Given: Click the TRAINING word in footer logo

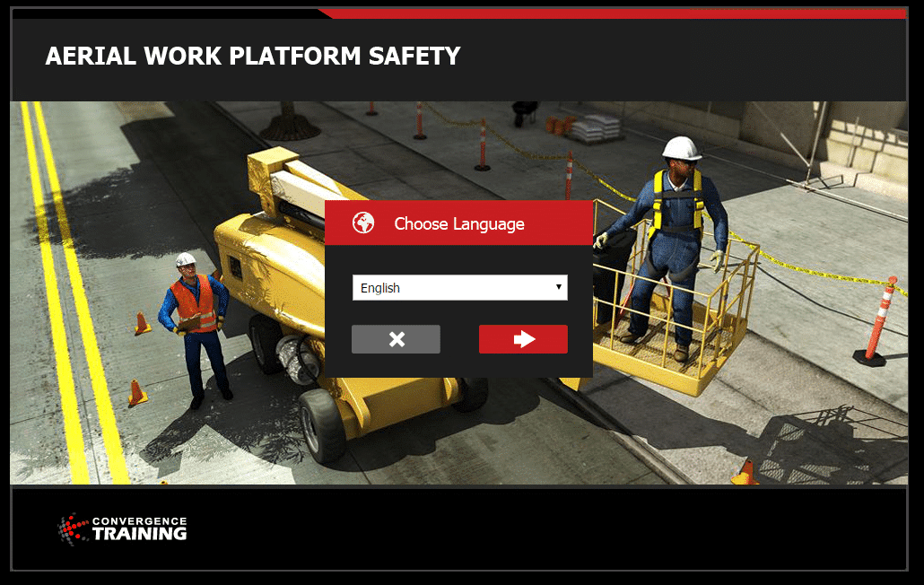Looking at the screenshot, I should (140, 534).
